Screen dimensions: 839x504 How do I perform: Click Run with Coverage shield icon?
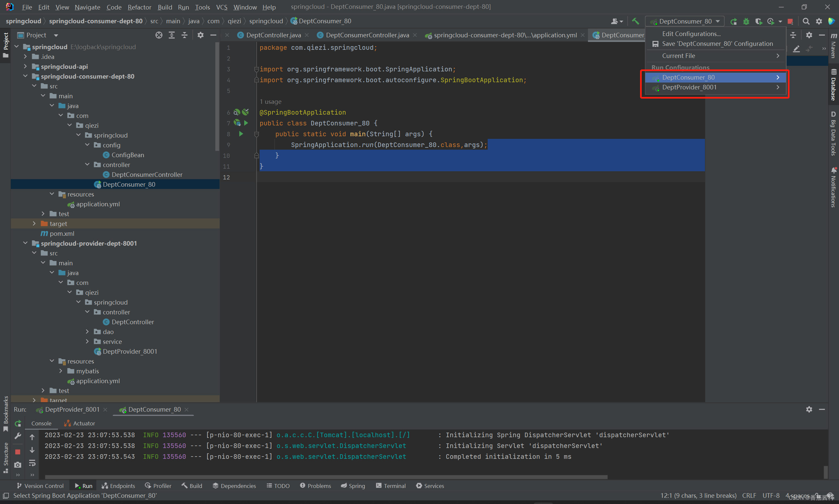pyautogui.click(x=758, y=21)
